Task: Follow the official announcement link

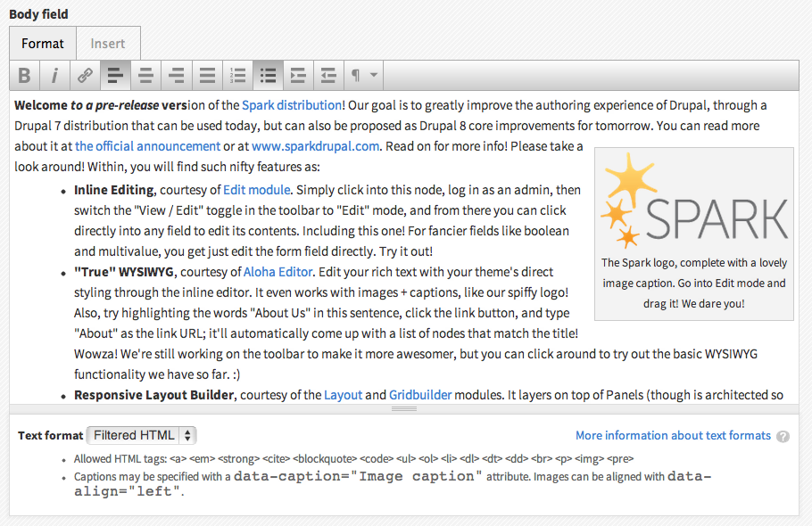Action: 147,146
